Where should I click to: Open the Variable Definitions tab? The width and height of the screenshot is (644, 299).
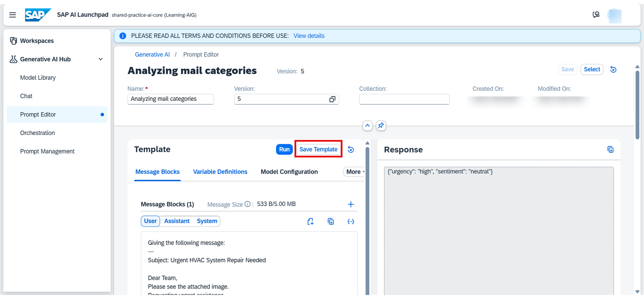tap(220, 172)
